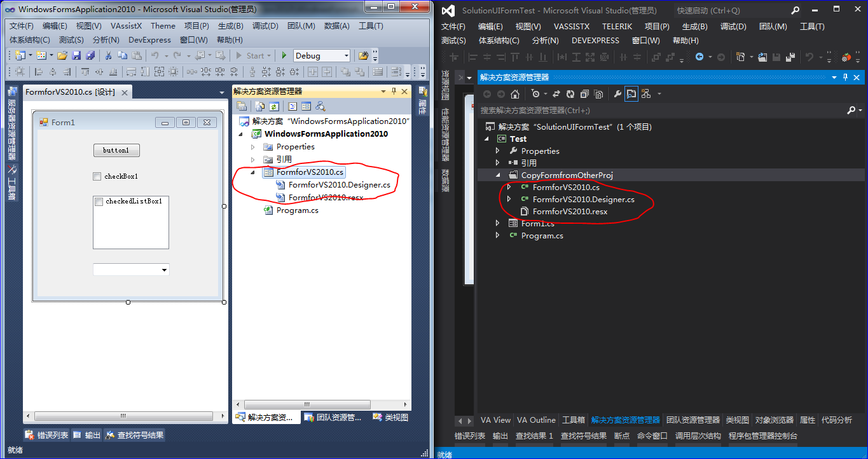
Task: Open TELERIK menu in dark Visual Studio
Action: [x=617, y=27]
